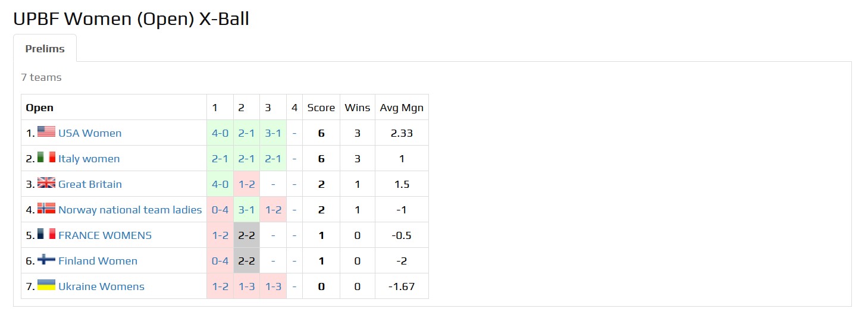Image resolution: width=868 pixels, height=318 pixels.
Task: Click the Ukraine flag icon
Action: pyautogui.click(x=46, y=285)
